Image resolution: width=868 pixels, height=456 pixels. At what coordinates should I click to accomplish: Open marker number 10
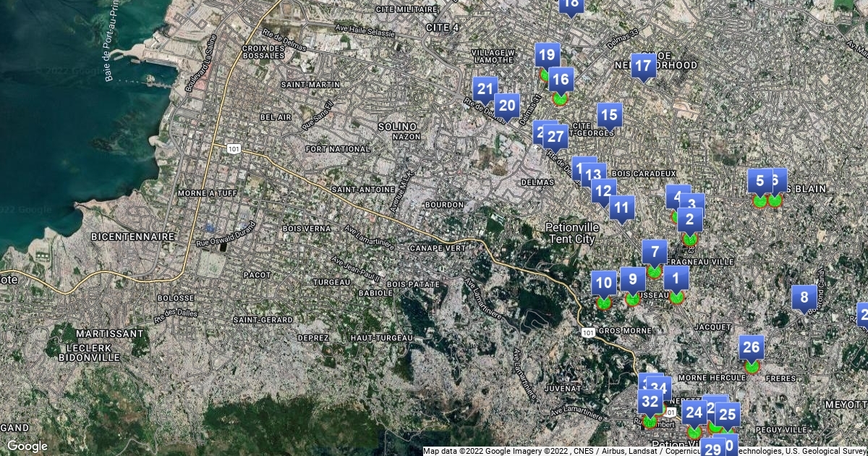pos(604,283)
